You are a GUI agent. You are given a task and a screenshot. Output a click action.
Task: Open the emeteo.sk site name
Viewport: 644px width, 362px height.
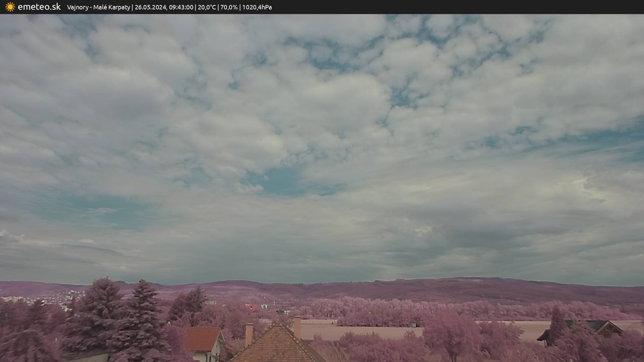click(39, 7)
